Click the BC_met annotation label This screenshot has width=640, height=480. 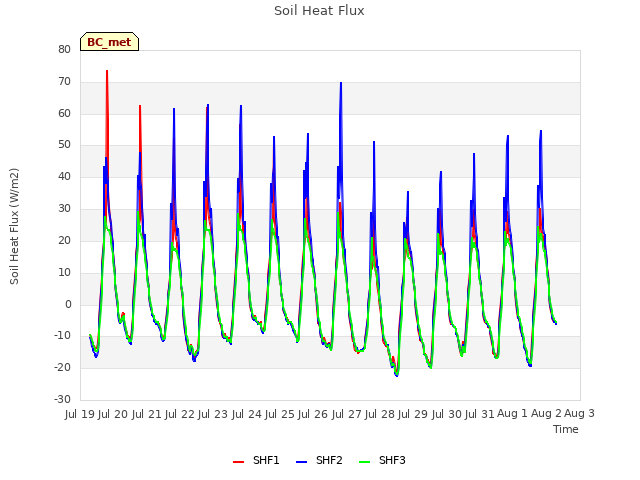[x=109, y=42]
